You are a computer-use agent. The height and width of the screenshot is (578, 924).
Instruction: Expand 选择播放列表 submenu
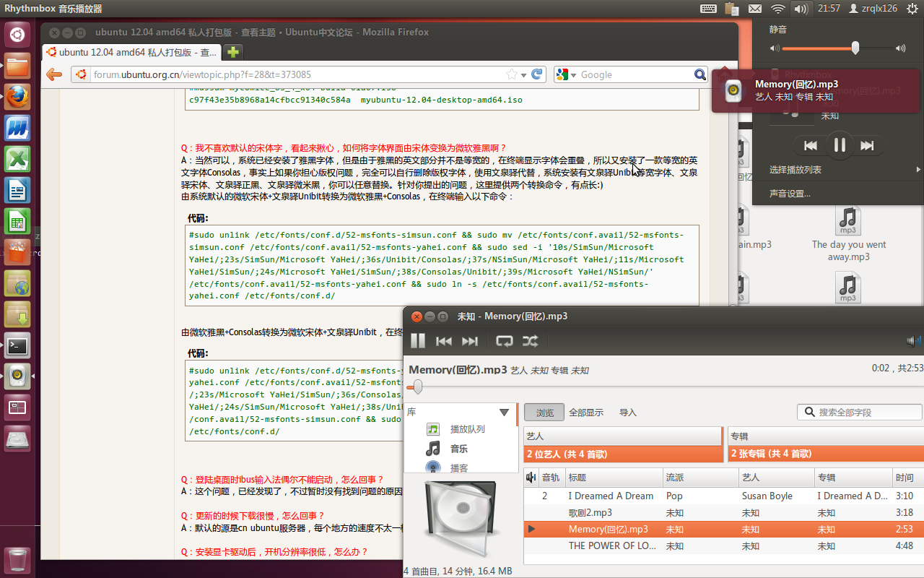coord(837,170)
